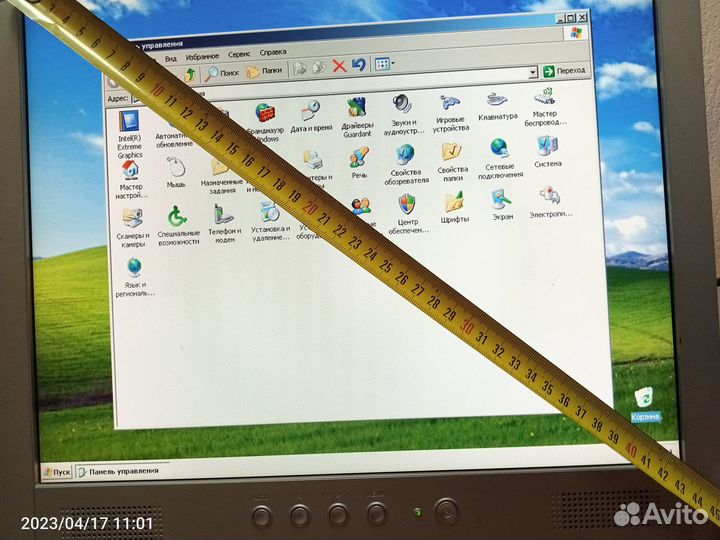Open the Пуск start menu
This screenshot has width=720, height=540.
[57, 472]
